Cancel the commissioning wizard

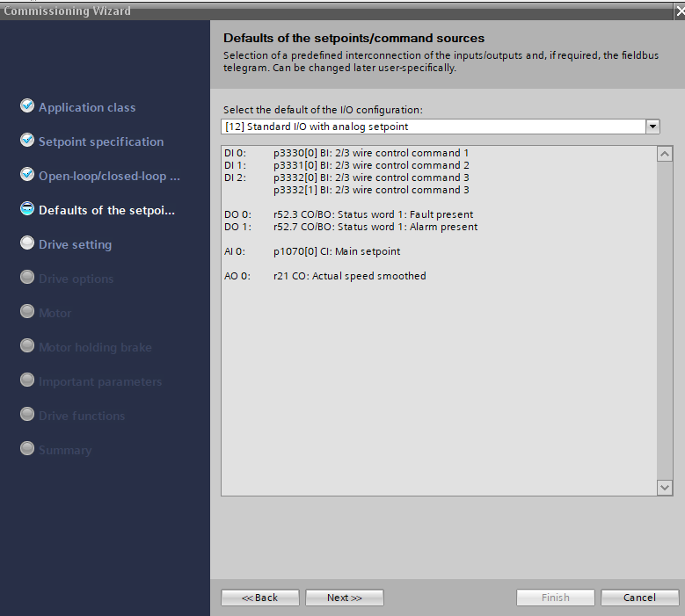639,598
